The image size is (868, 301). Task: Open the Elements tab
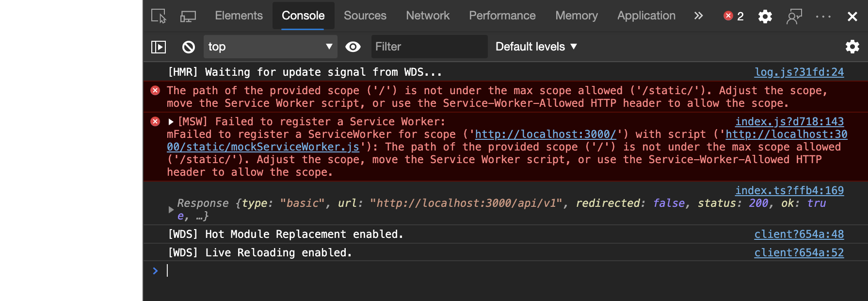pyautogui.click(x=239, y=16)
